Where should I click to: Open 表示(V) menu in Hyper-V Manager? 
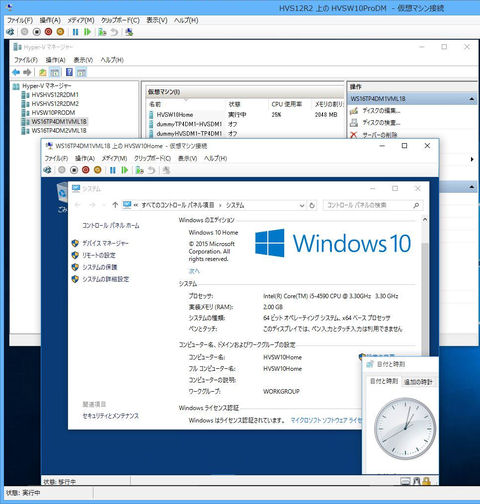point(83,60)
